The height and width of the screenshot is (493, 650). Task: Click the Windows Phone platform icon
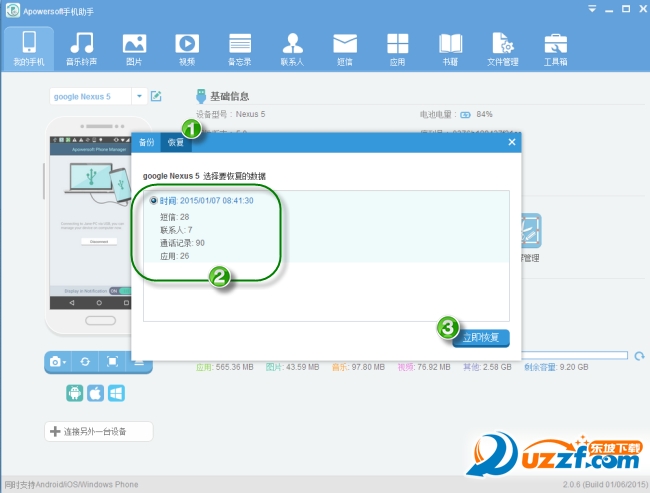tap(116, 393)
